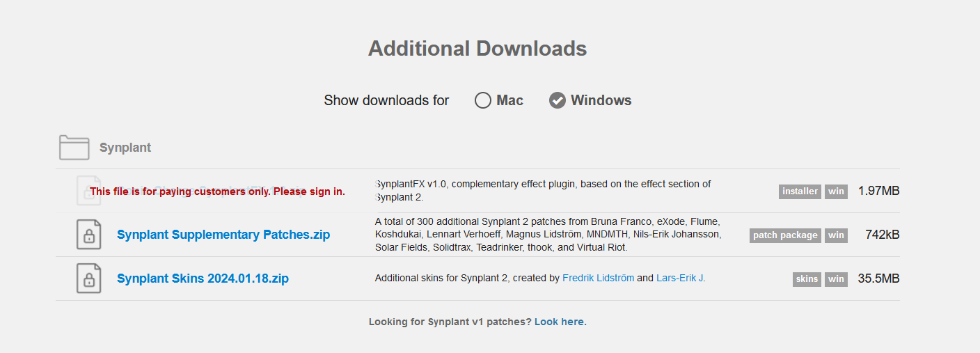This screenshot has width=980, height=353.
Task: Click lock icon beside Synplant Skins zip
Action: point(89,279)
